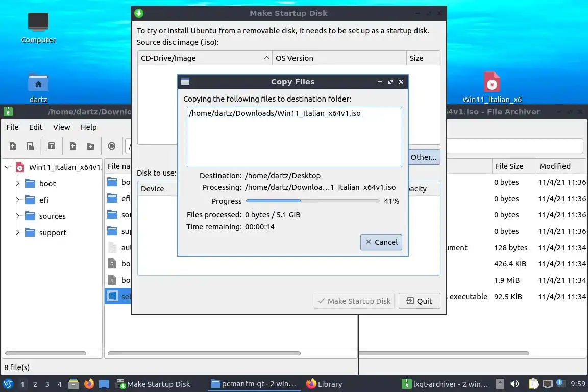Click the File Archiver window title bar icon
Screen dimensions: 588x392
pos(8,111)
